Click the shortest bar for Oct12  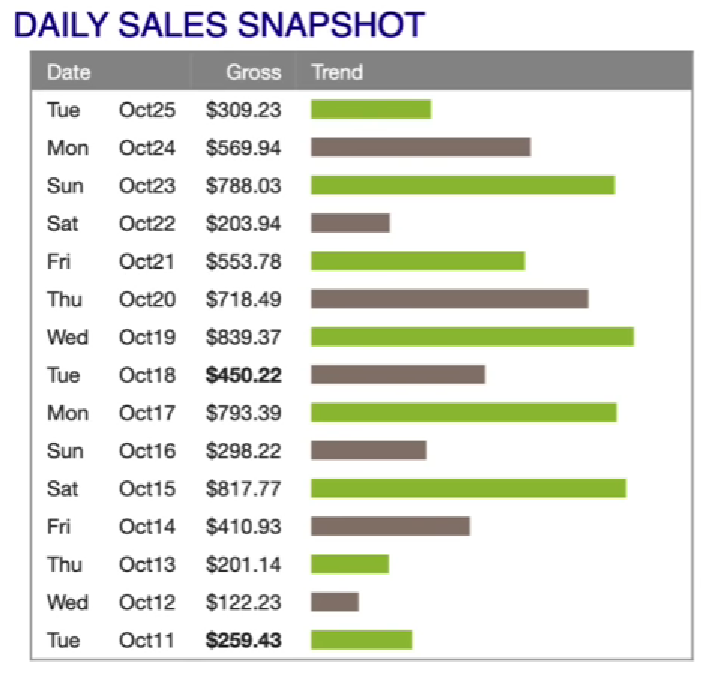point(334,602)
